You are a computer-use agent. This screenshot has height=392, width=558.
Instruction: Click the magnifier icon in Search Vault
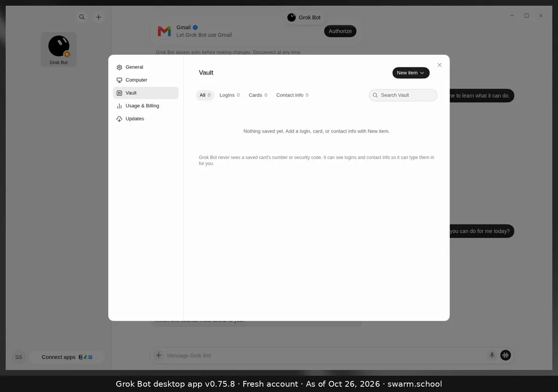click(375, 95)
